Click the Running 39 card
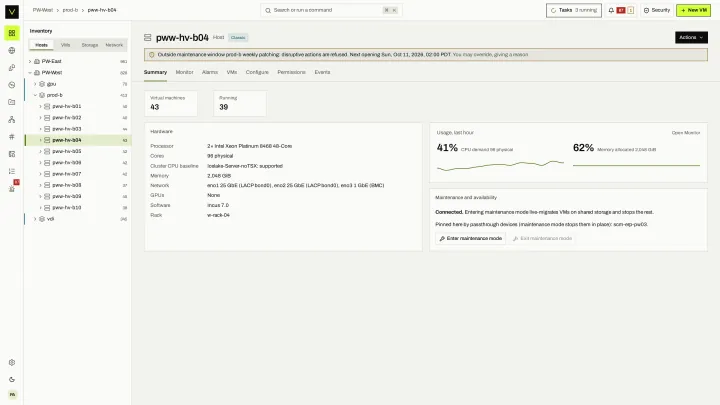This screenshot has height=405, width=720. pyautogui.click(x=240, y=103)
